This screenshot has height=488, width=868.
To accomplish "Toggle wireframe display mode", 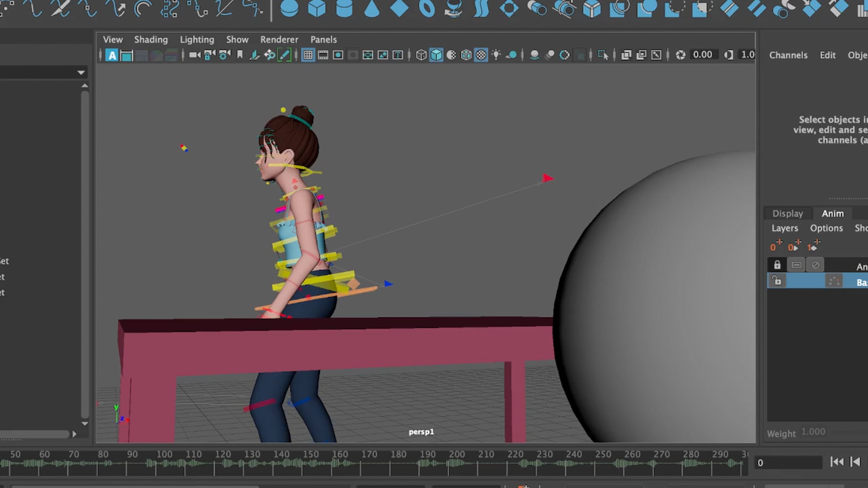I will (421, 55).
